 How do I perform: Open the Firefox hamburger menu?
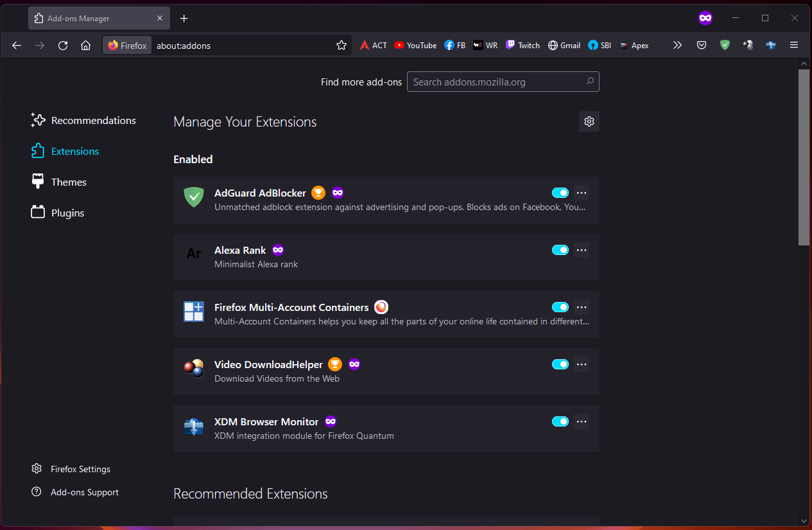794,45
